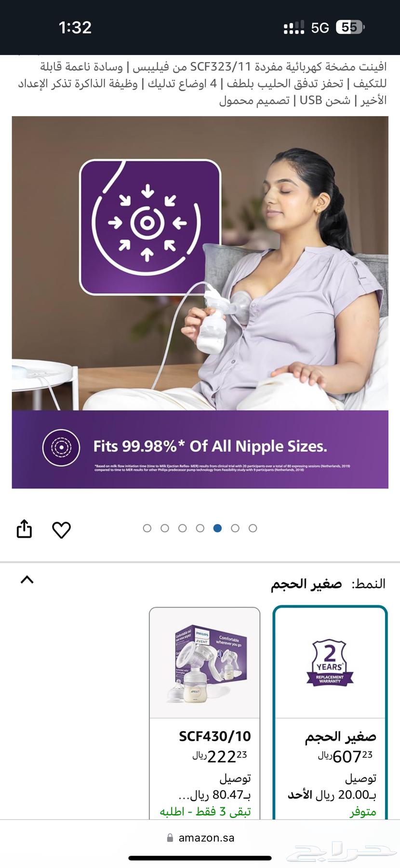The width and height of the screenshot is (400, 868).
Task: Tap the purple breast massage graphic icon
Action: (150, 227)
